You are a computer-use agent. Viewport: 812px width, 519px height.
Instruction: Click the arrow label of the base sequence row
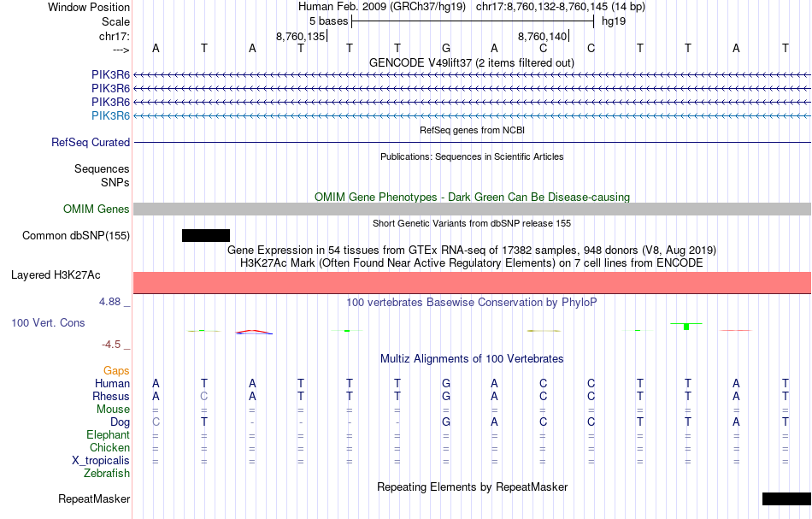click(x=121, y=50)
